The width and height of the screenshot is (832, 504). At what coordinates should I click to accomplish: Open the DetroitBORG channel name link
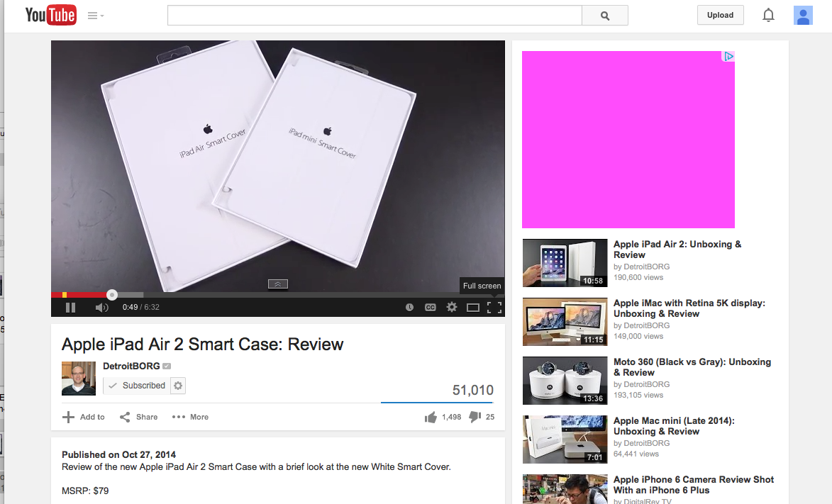coord(132,366)
